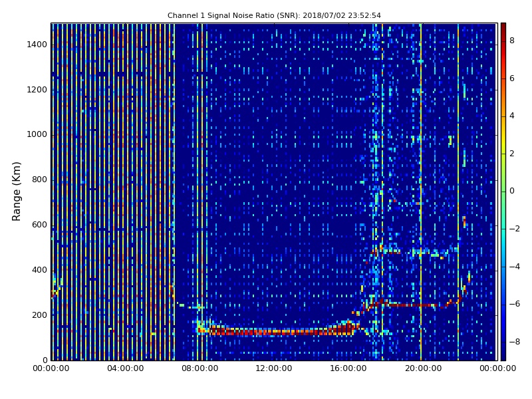Select the 200 range tick label
Screen dimensions: 532x399
coord(39,315)
